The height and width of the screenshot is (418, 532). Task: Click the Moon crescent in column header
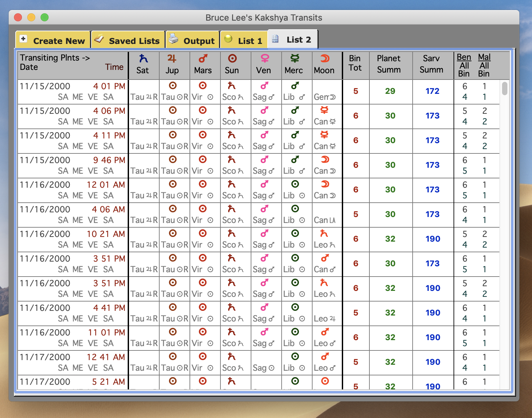coord(325,59)
